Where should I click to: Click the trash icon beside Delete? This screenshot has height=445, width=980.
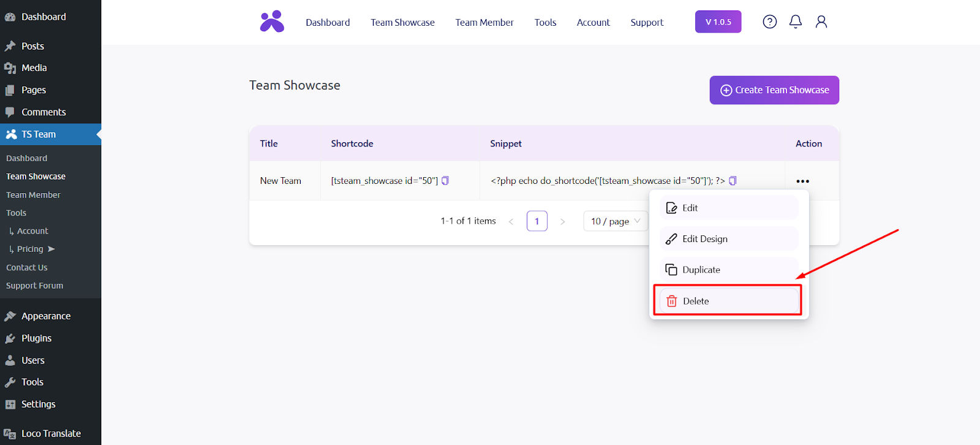(x=671, y=301)
